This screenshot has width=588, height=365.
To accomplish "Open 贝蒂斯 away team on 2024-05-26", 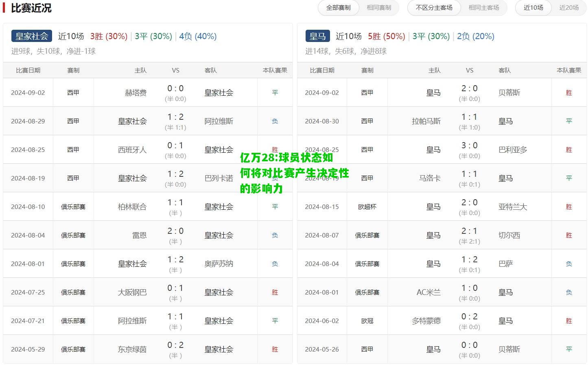I will [x=509, y=350].
